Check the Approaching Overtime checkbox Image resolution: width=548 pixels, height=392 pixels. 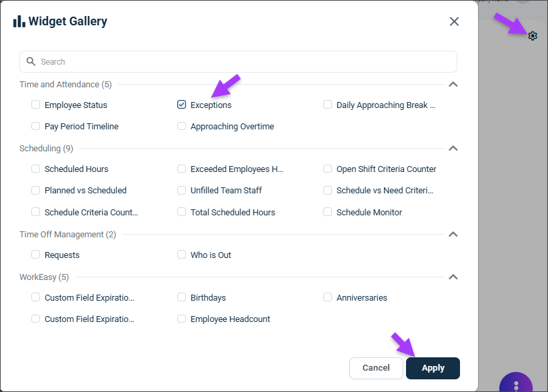(182, 126)
